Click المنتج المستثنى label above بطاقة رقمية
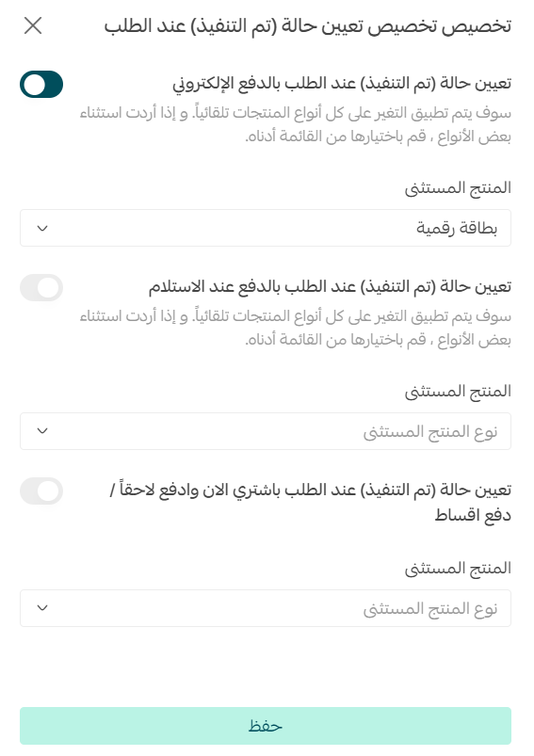The width and height of the screenshot is (534, 756). 458,188
